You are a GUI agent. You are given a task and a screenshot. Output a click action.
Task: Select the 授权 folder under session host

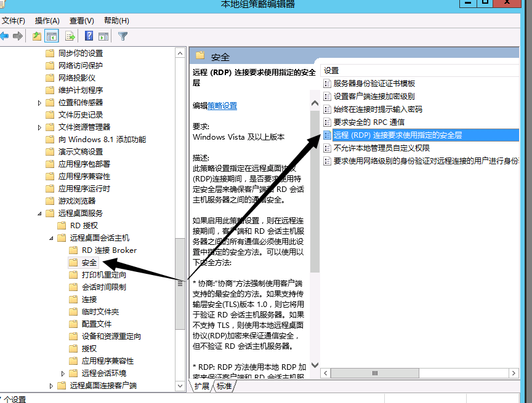tap(83, 349)
